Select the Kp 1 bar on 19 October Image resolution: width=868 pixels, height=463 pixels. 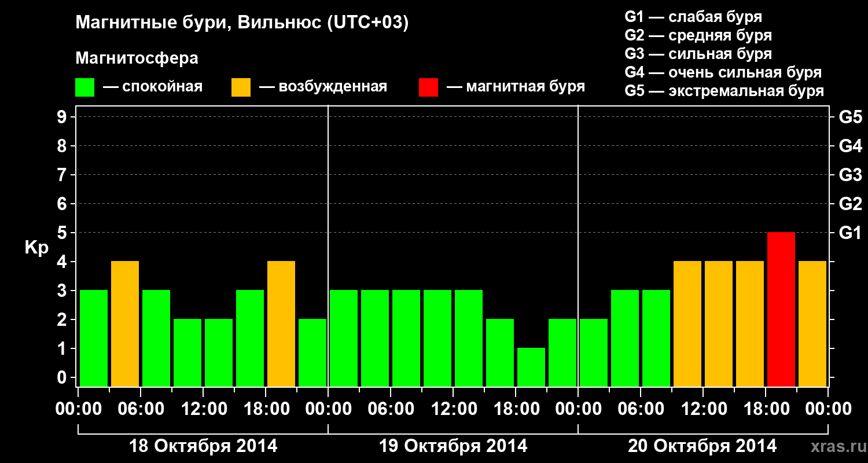click(531, 367)
